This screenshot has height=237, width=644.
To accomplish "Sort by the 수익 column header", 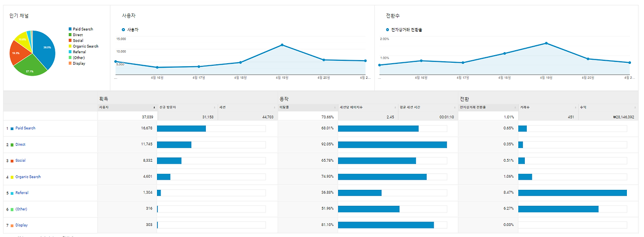I will pyautogui.click(x=607, y=107).
